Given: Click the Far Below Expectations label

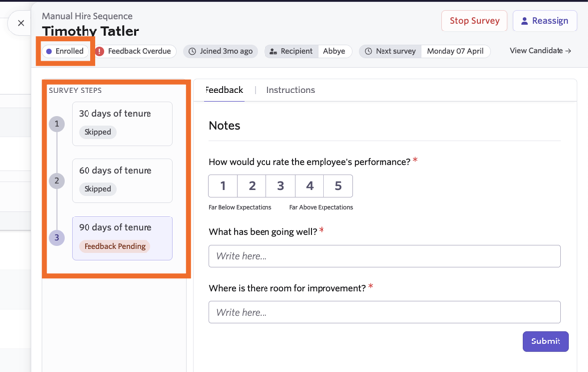Looking at the screenshot, I should click(x=240, y=207).
